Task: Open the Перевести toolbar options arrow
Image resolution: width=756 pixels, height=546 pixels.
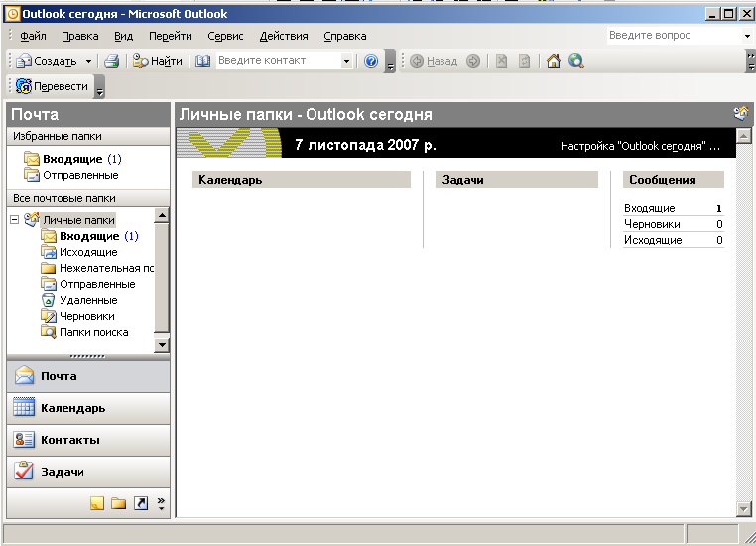Action: (x=99, y=87)
